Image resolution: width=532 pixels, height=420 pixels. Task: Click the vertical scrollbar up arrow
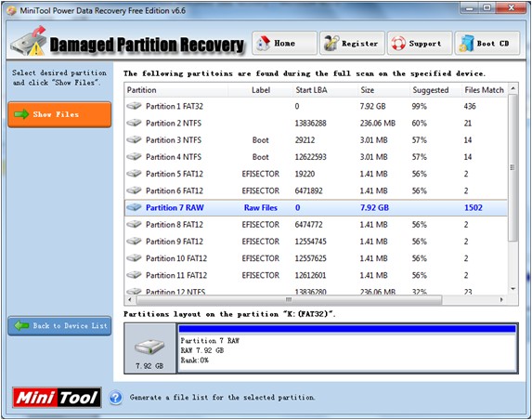click(513, 88)
